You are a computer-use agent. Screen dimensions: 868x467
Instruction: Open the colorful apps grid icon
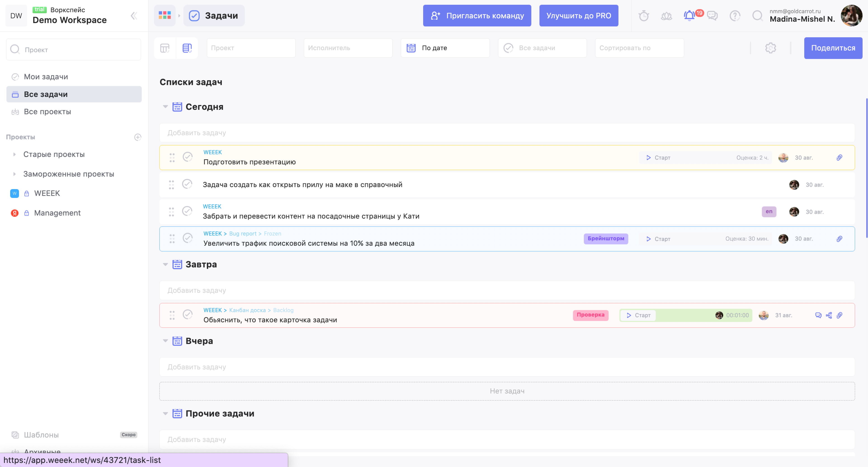[x=164, y=16]
